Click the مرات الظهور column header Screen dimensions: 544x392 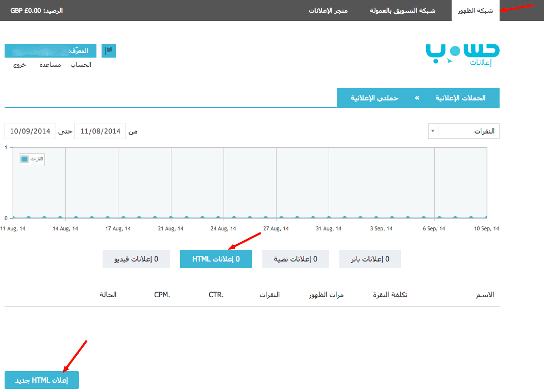pos(326,295)
